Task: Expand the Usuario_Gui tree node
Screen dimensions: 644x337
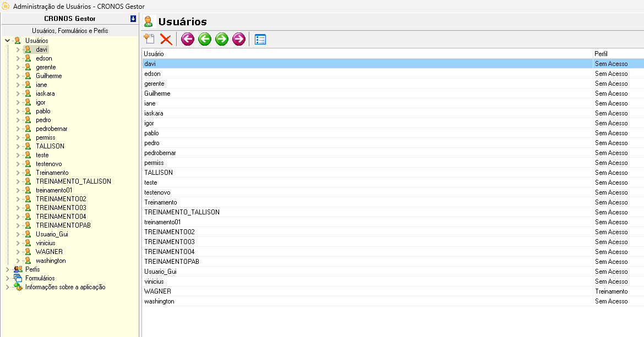Action: pyautogui.click(x=18, y=234)
